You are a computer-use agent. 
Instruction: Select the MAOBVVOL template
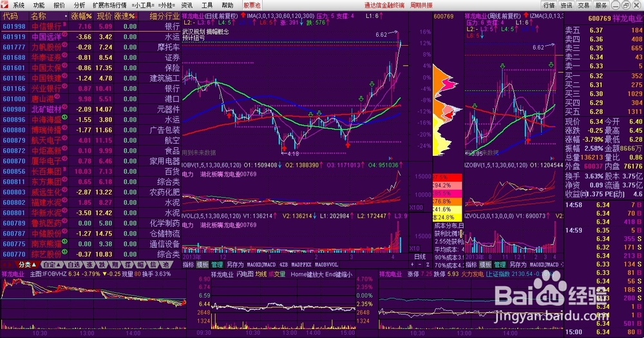[x=326, y=265]
